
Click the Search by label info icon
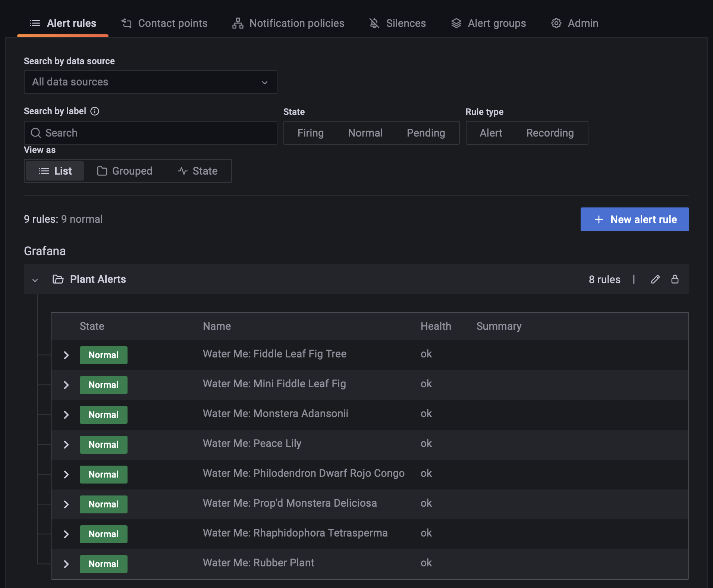pos(95,111)
